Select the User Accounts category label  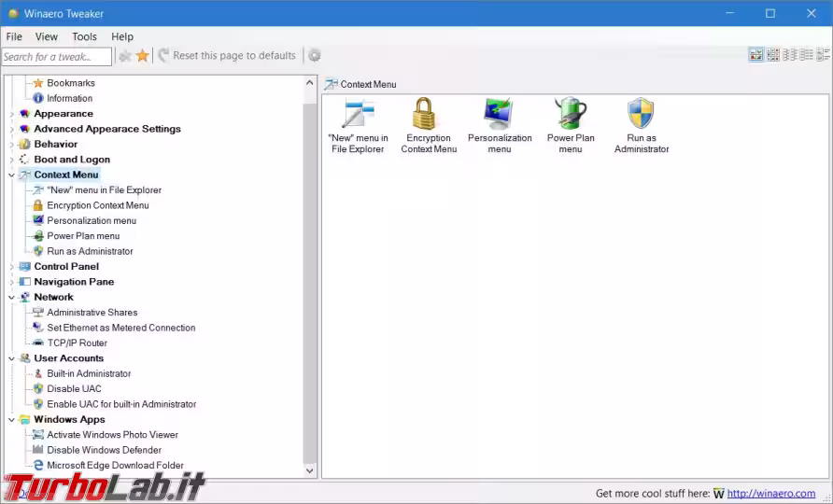(x=68, y=358)
